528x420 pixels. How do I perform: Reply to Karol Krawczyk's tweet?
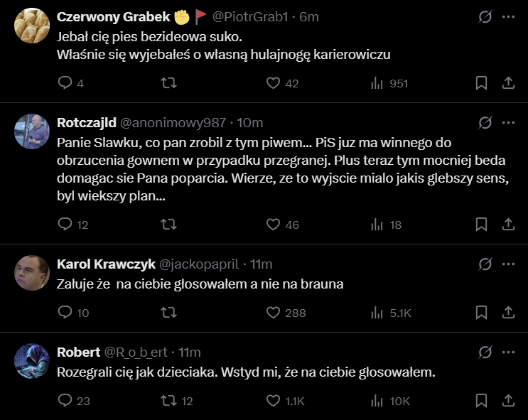65,313
